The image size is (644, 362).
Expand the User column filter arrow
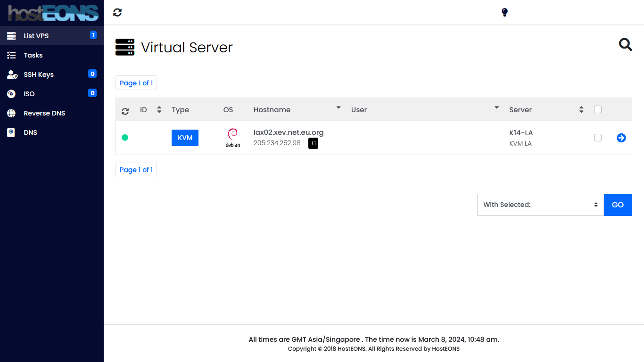point(496,108)
